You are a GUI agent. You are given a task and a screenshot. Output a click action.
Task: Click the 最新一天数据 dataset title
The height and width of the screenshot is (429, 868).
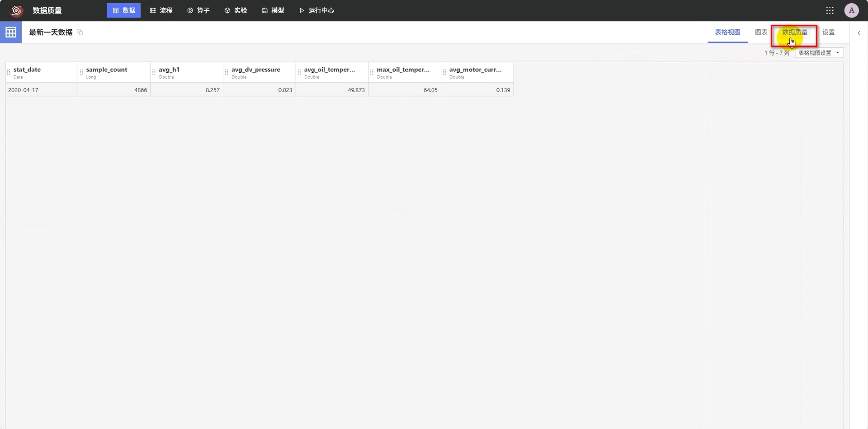tap(51, 32)
